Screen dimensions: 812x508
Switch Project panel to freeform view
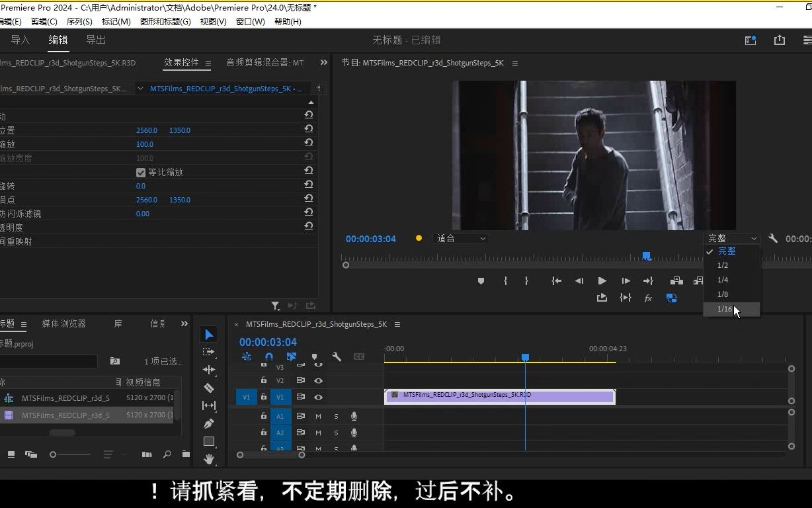[31, 454]
